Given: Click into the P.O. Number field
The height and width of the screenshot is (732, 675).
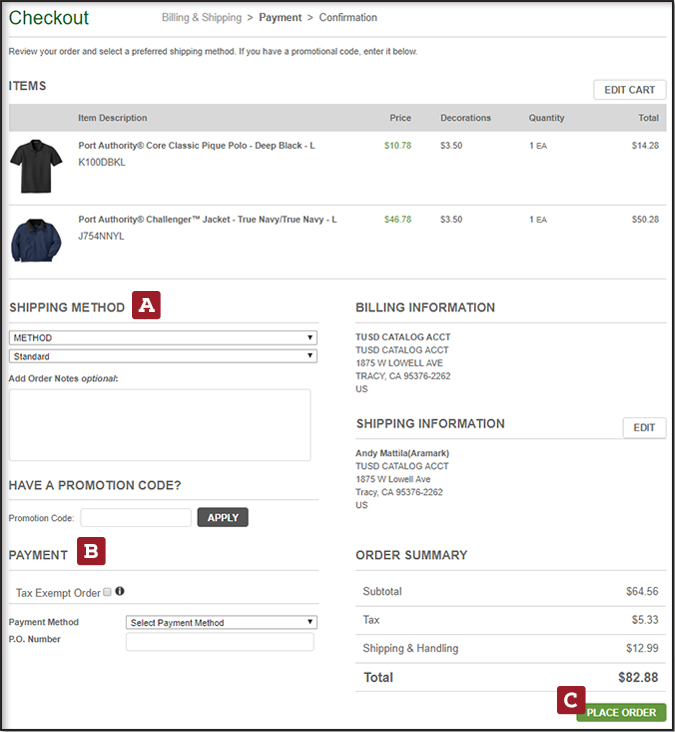Looking at the screenshot, I should click(219, 642).
